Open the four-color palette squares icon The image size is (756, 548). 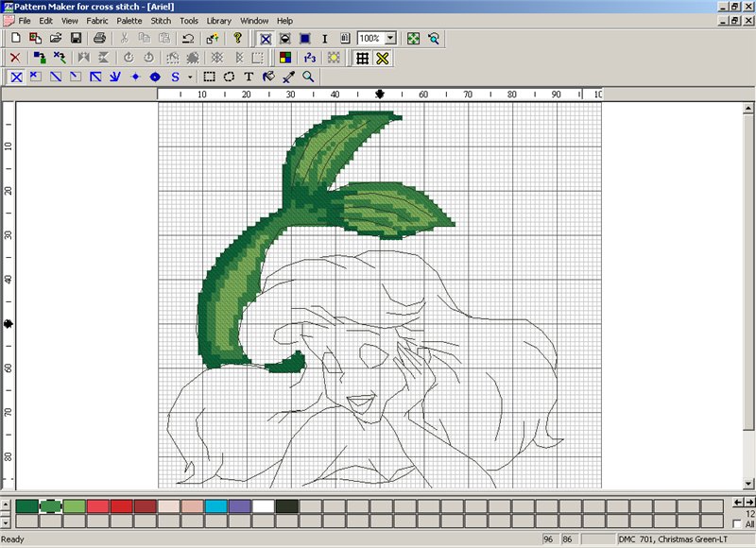pos(285,58)
